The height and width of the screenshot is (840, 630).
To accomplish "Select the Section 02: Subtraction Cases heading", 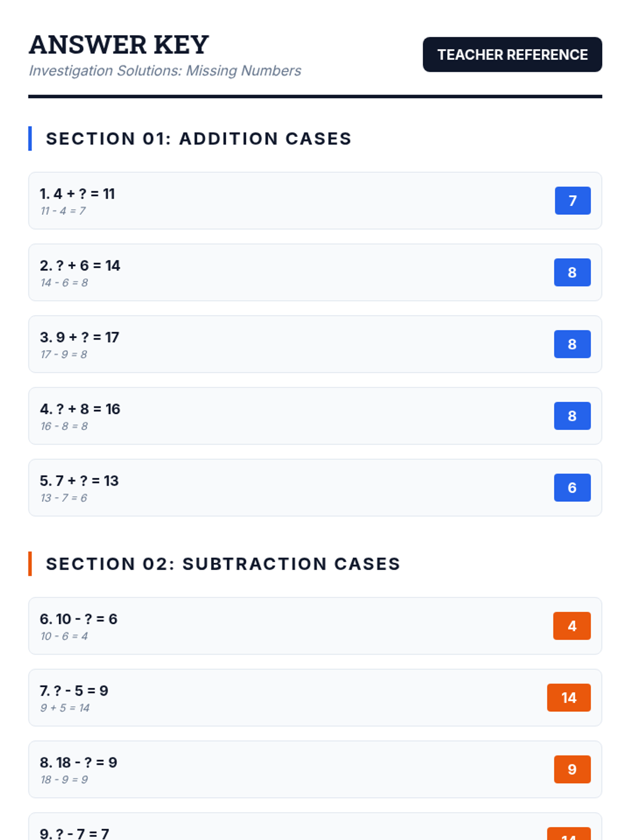I will tap(223, 564).
